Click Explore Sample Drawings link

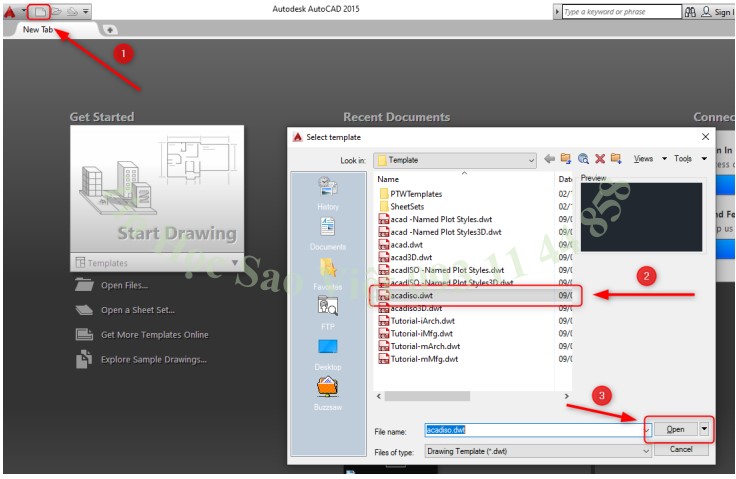tap(153, 360)
